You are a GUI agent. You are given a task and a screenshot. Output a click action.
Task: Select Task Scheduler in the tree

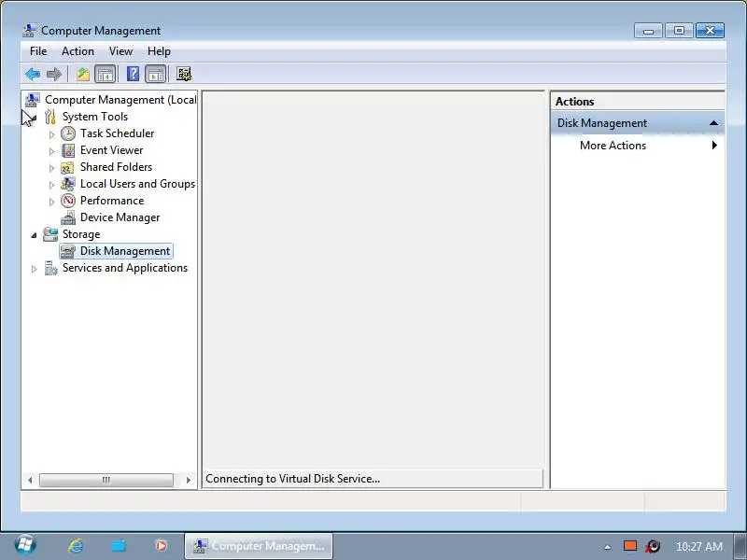[118, 133]
